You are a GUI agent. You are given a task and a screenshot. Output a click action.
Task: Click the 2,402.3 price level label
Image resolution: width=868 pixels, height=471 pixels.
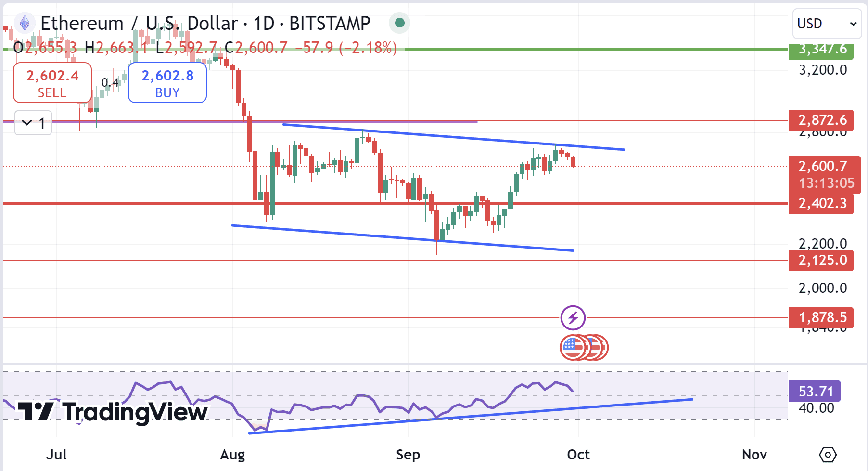[x=821, y=204]
